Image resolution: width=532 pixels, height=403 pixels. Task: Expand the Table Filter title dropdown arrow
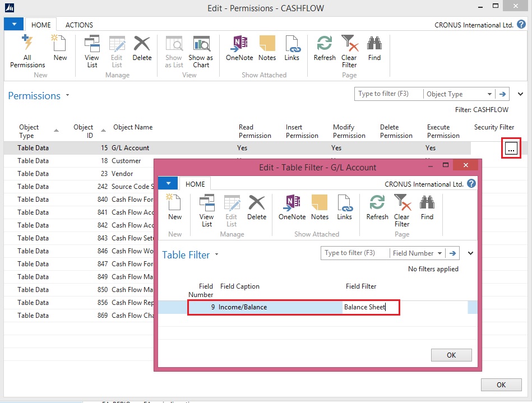(x=217, y=255)
